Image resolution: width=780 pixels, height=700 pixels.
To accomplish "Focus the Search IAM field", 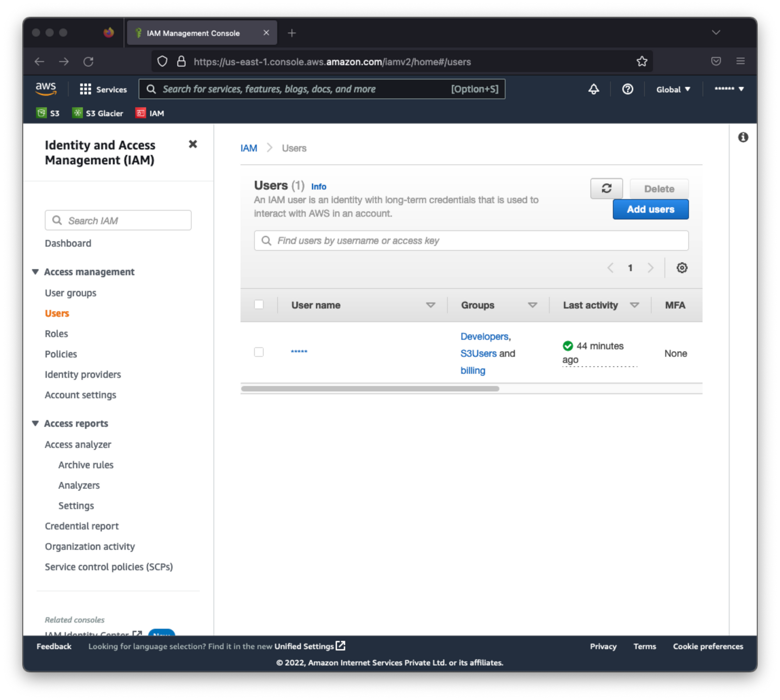I will click(118, 220).
